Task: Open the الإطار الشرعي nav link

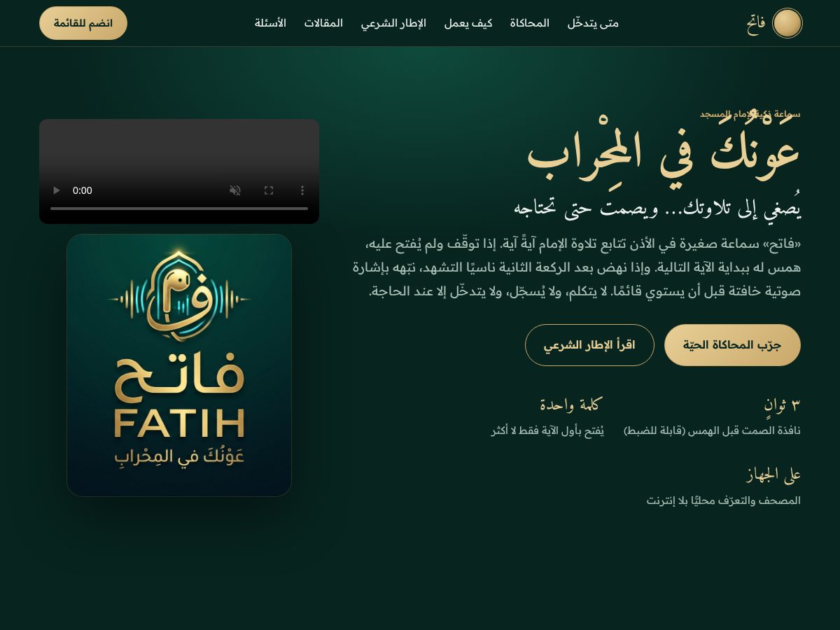Action: coord(393,23)
